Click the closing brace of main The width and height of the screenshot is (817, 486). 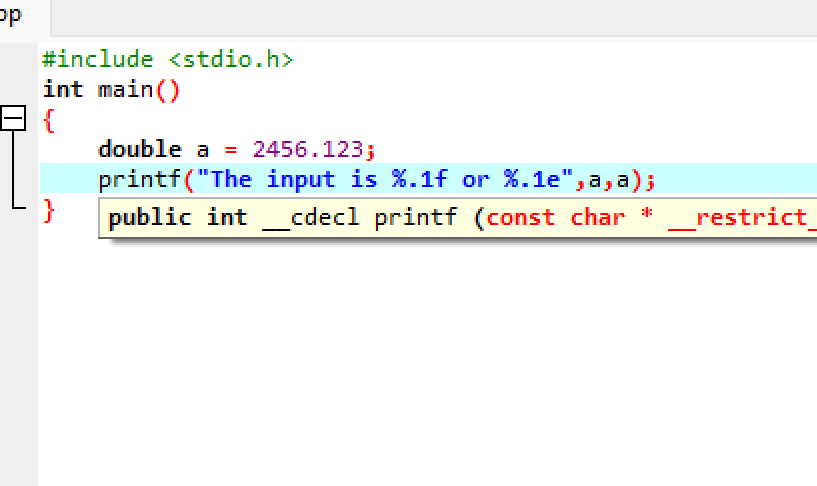click(49, 211)
